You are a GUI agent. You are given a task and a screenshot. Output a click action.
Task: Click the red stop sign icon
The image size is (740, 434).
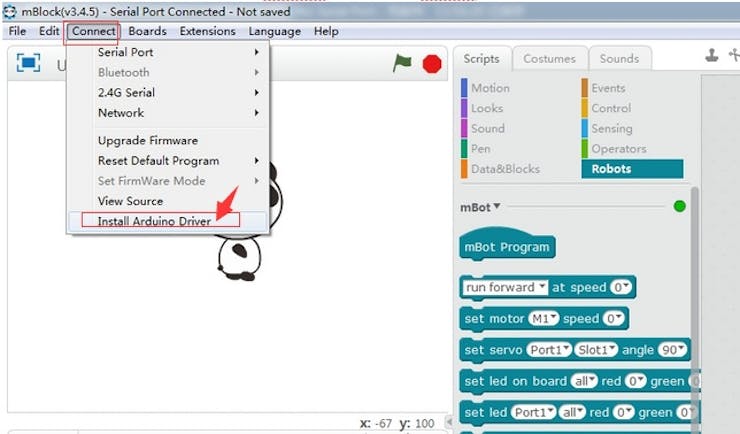tap(432, 64)
